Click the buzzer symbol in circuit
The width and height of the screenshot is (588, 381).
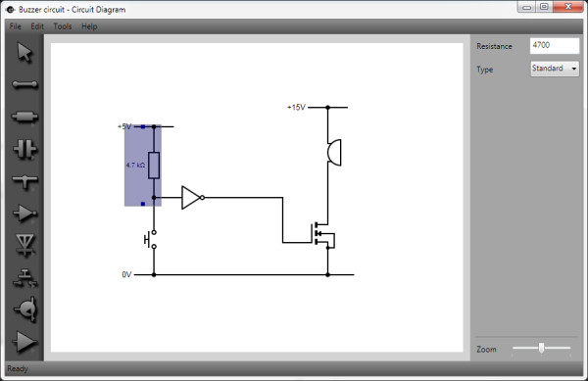(x=334, y=152)
